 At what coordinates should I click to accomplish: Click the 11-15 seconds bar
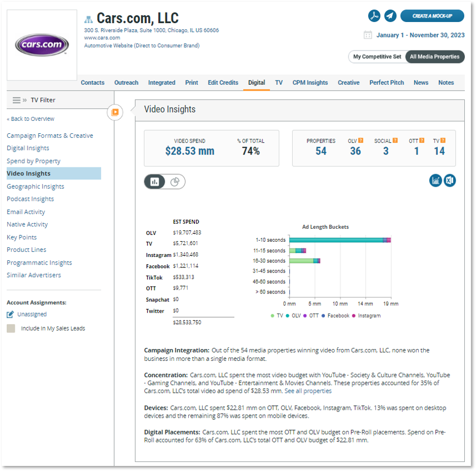pyautogui.click(x=297, y=251)
